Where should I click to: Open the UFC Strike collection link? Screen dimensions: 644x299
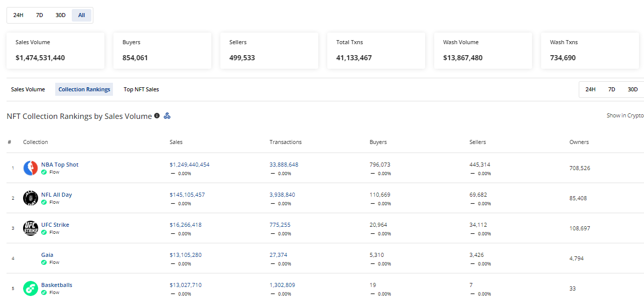55,225
